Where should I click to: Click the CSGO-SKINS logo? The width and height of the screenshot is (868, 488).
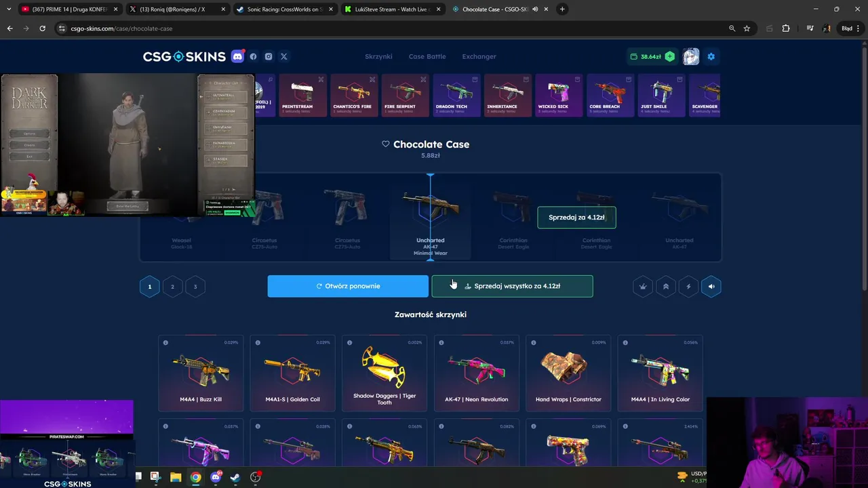point(184,56)
